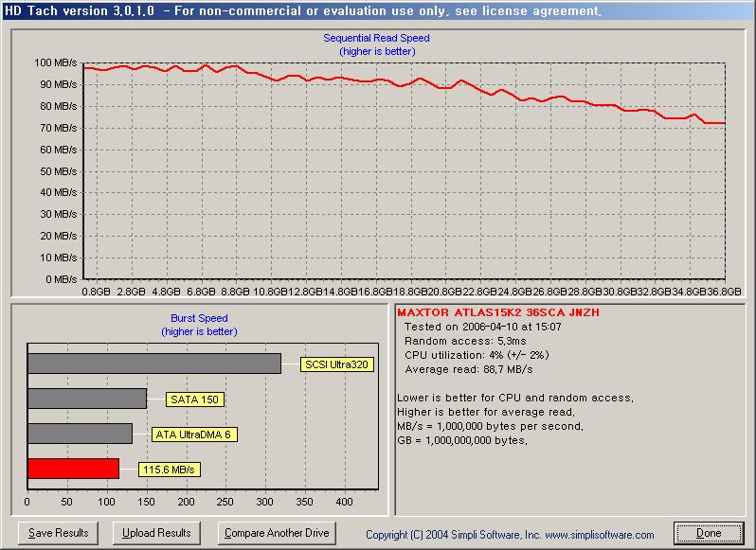Upload Results to the website
756x550 pixels.
(156, 533)
